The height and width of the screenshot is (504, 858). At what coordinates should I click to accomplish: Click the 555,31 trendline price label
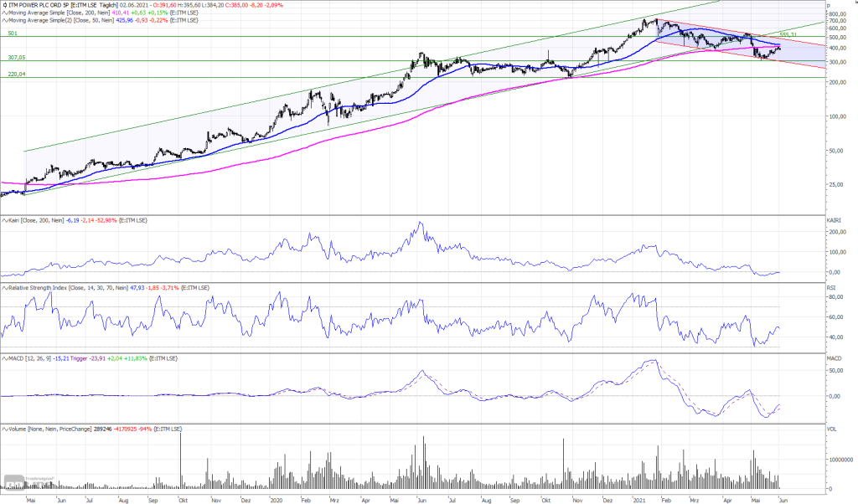pos(786,34)
